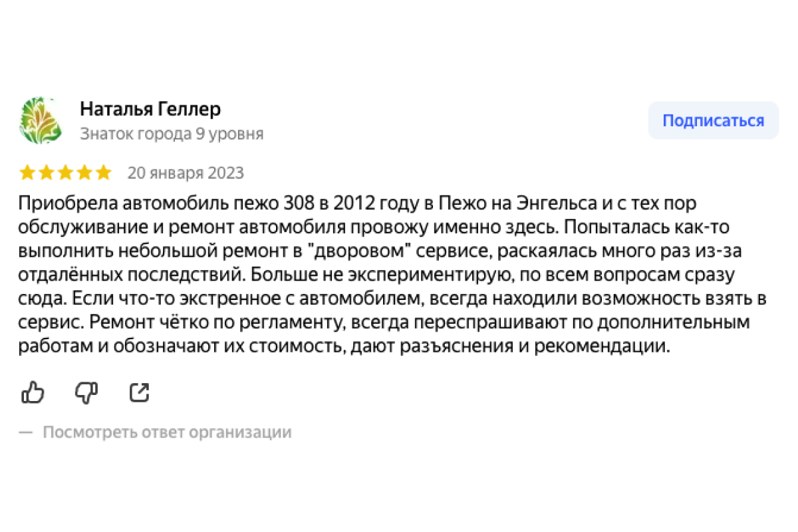Image resolution: width=798 pixels, height=532 pixels.
Task: Click the fifth rating star
Action: 103,174
